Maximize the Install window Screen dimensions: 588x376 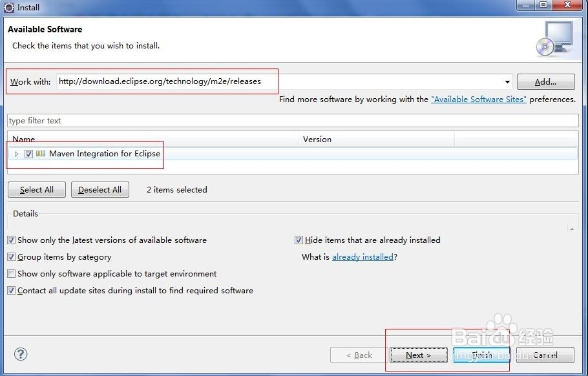[x=543, y=5]
